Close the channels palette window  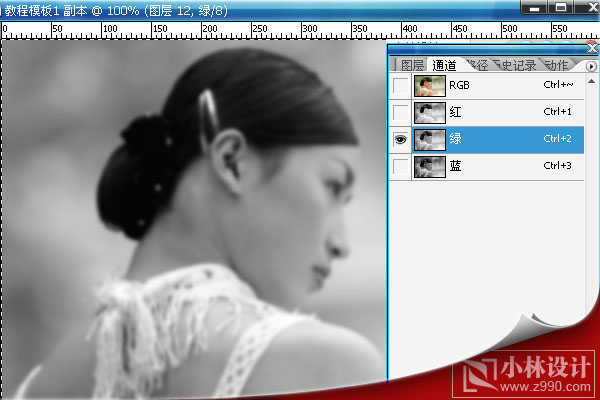tap(592, 48)
